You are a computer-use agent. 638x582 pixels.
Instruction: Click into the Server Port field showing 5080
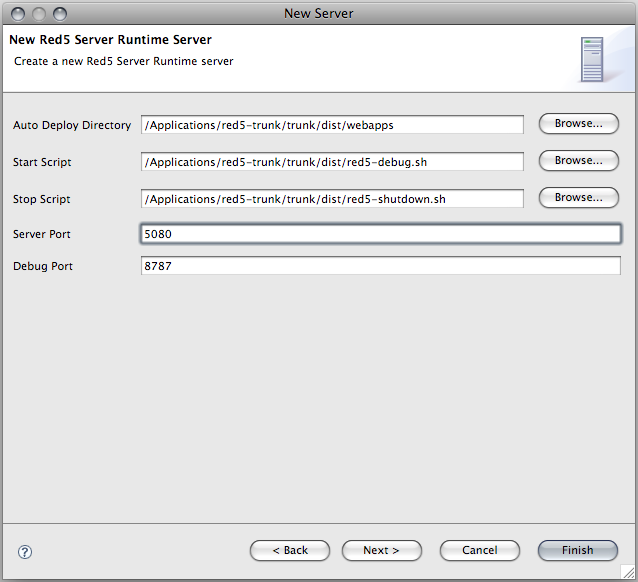(x=380, y=234)
